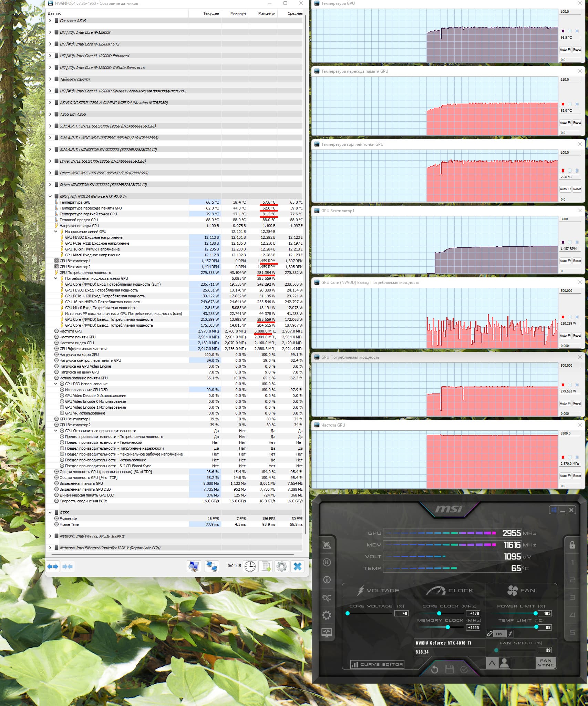Collapse 'Потребляемая мощность линий GPU' subgroup
This screenshot has width=588, height=706.
point(56,278)
